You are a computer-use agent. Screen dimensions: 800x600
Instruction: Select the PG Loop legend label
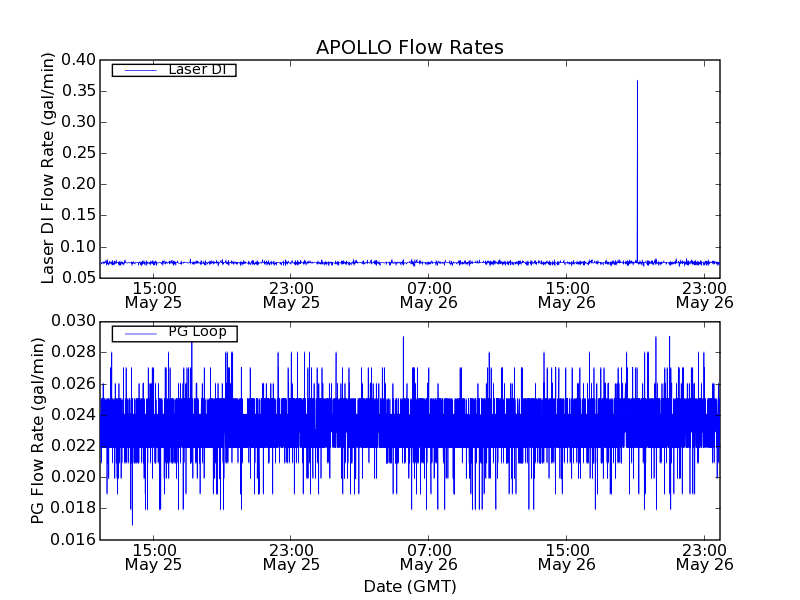197,332
